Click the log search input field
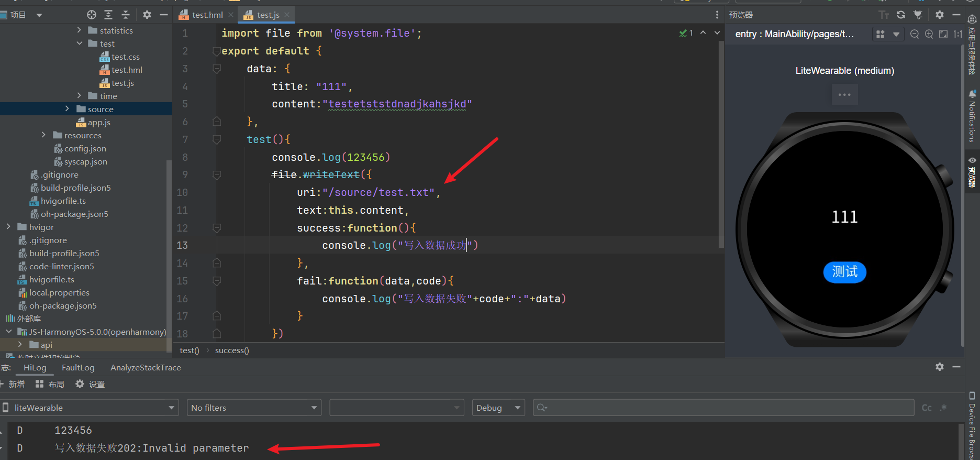The image size is (980, 460). pyautogui.click(x=723, y=408)
